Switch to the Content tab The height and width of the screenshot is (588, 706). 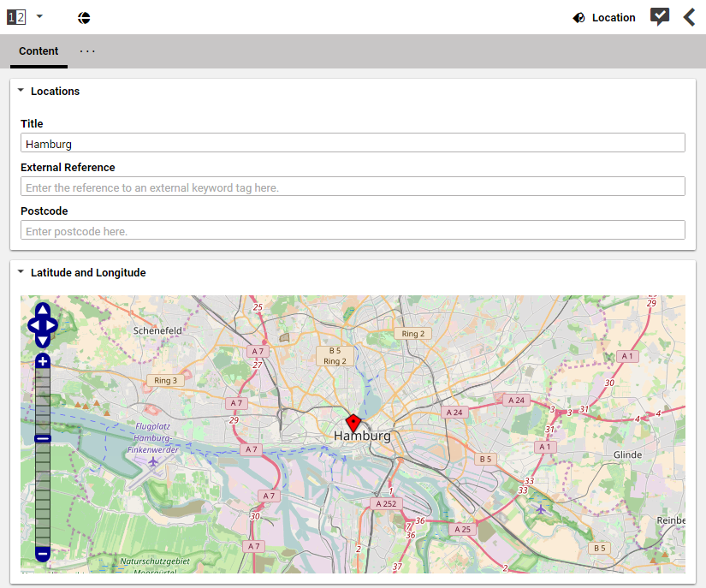pos(39,51)
